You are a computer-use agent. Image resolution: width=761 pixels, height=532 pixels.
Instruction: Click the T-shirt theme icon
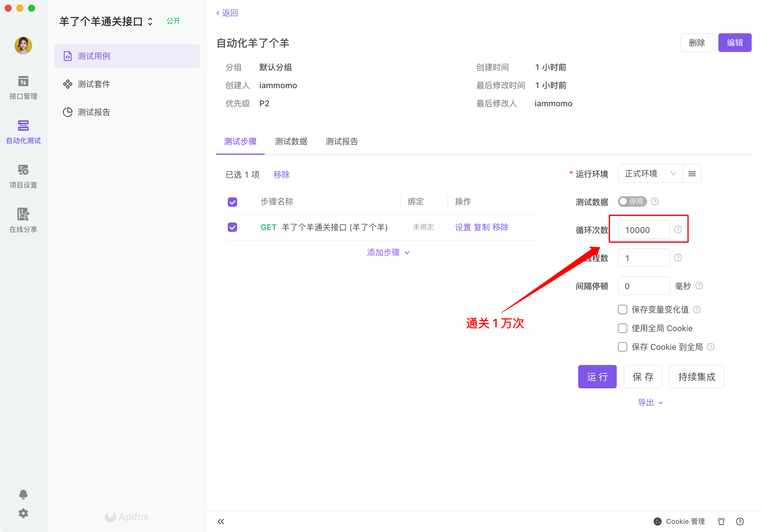(x=721, y=521)
